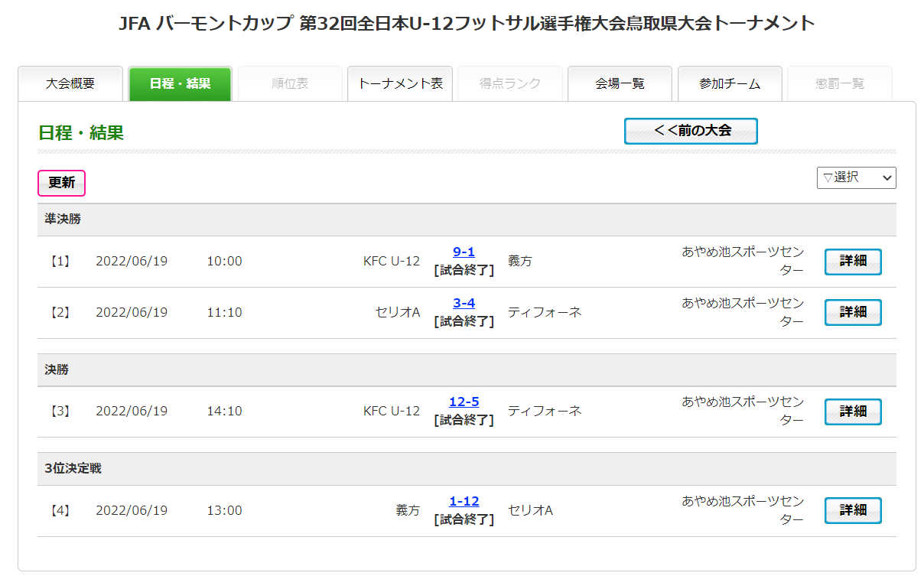Select team 義方 in match 1

coord(520,262)
